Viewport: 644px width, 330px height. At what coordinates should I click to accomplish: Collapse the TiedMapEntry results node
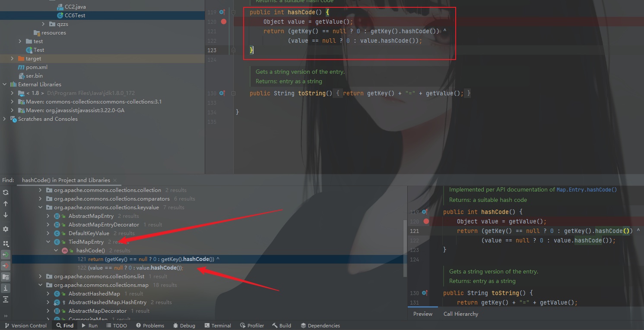point(48,242)
